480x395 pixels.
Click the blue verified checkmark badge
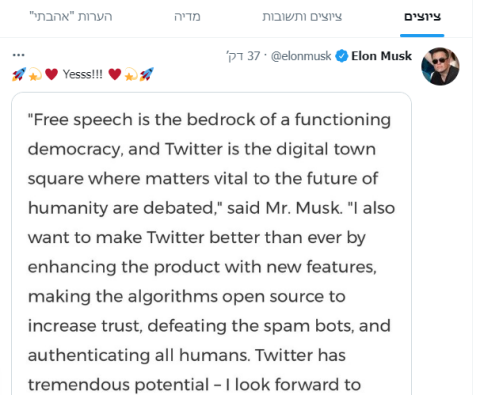click(341, 56)
